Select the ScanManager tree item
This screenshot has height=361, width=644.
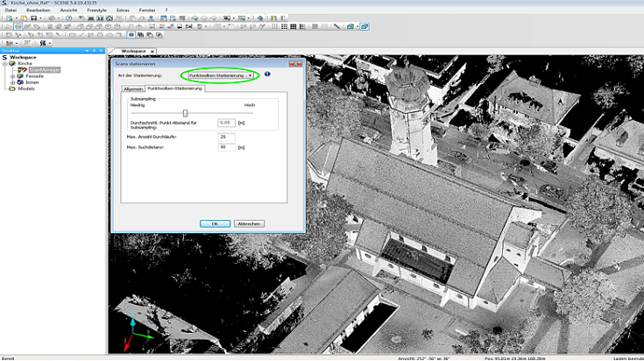(45, 70)
